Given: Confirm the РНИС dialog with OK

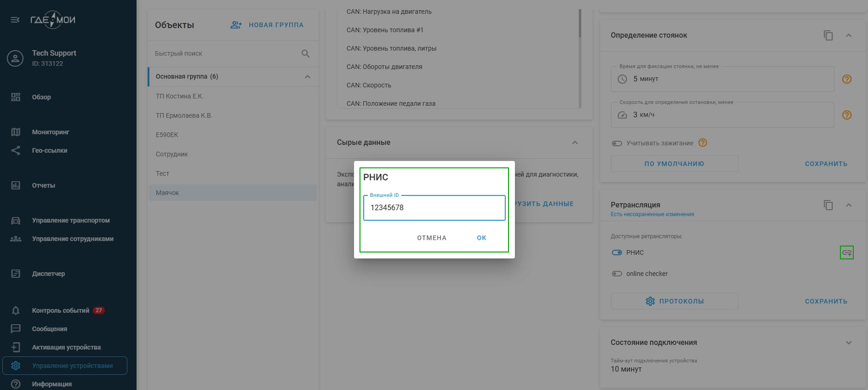Looking at the screenshot, I should pos(481,238).
